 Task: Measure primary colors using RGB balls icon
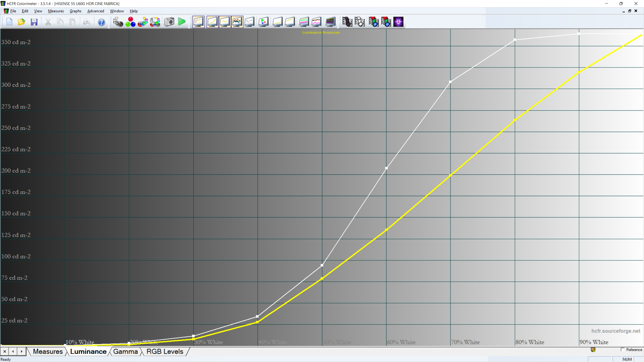pyautogui.click(x=130, y=22)
